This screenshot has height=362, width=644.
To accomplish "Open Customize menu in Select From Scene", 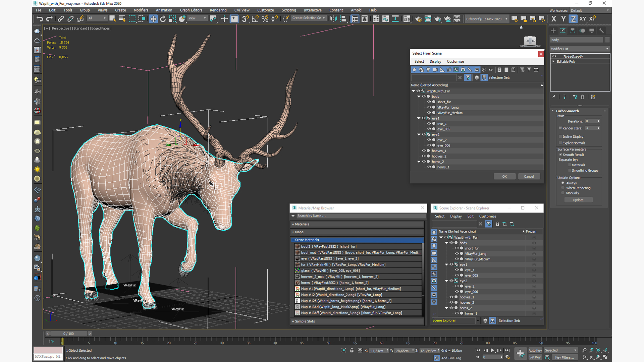I will pos(455,62).
